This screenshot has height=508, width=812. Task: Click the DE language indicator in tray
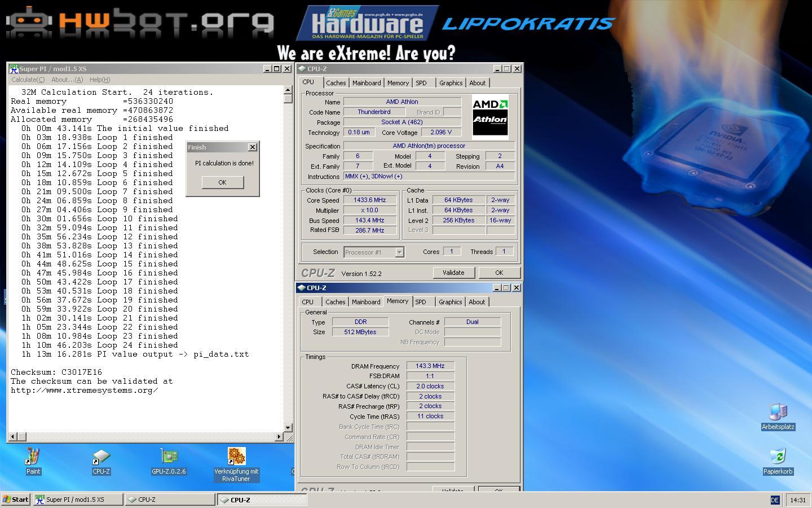click(x=775, y=500)
